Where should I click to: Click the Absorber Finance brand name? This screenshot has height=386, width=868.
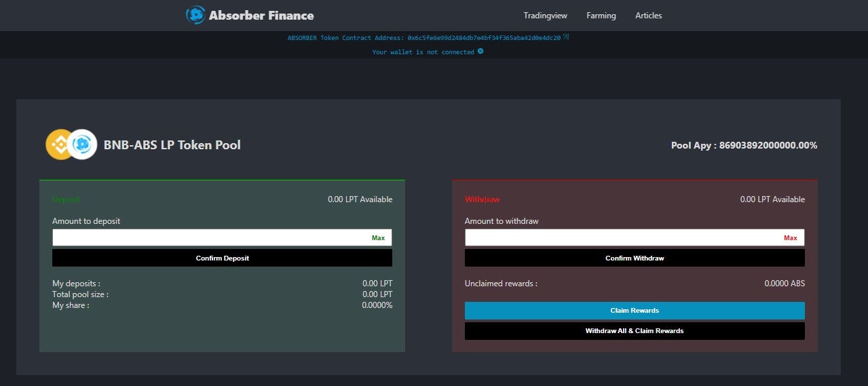coord(261,15)
